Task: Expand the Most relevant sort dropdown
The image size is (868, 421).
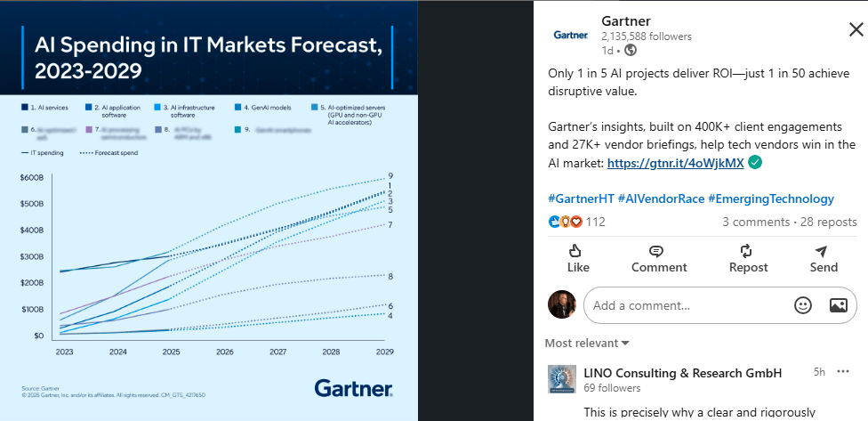Action: coord(587,343)
